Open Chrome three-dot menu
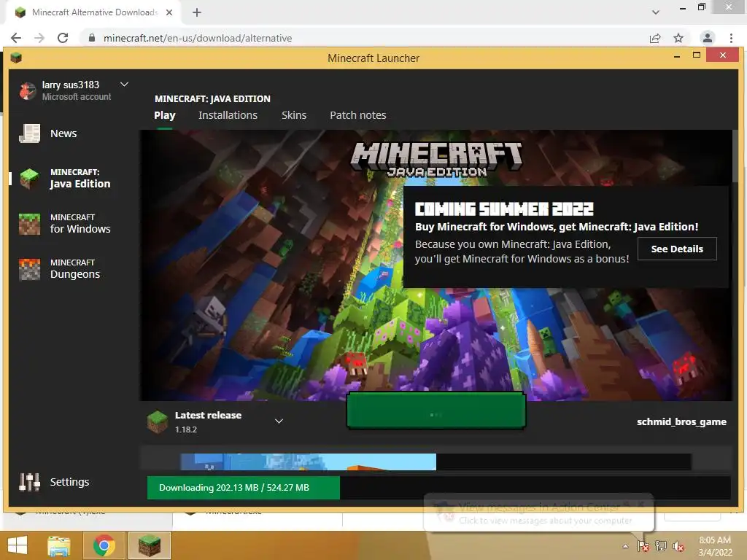Viewport: 747px width, 560px height. click(731, 38)
